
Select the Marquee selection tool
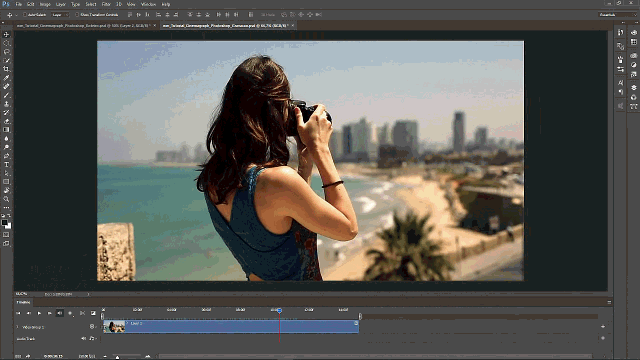pos(6,43)
